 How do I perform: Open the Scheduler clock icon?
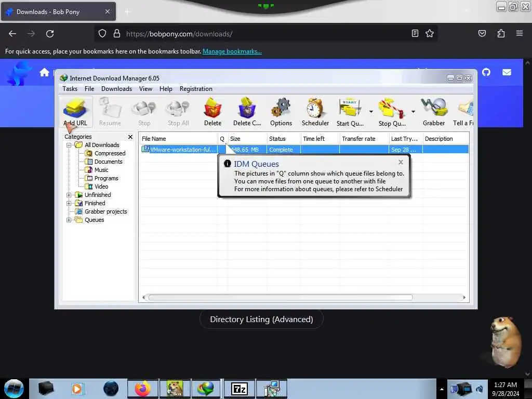pos(315,112)
